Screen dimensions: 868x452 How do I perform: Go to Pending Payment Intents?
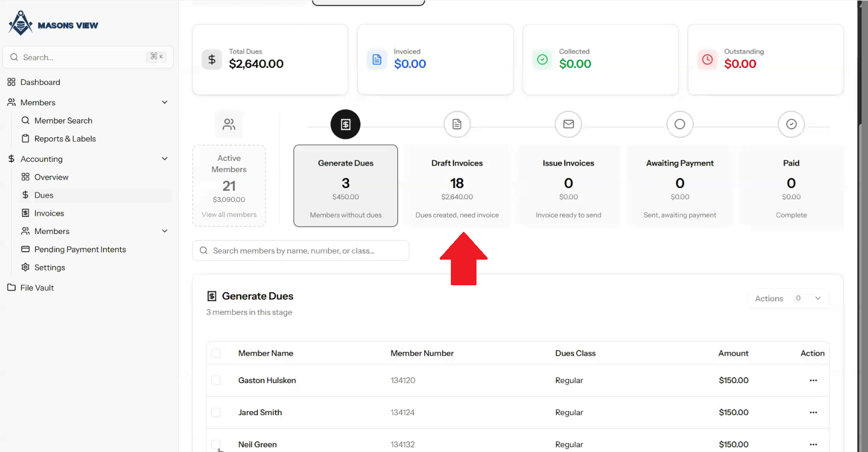point(80,250)
